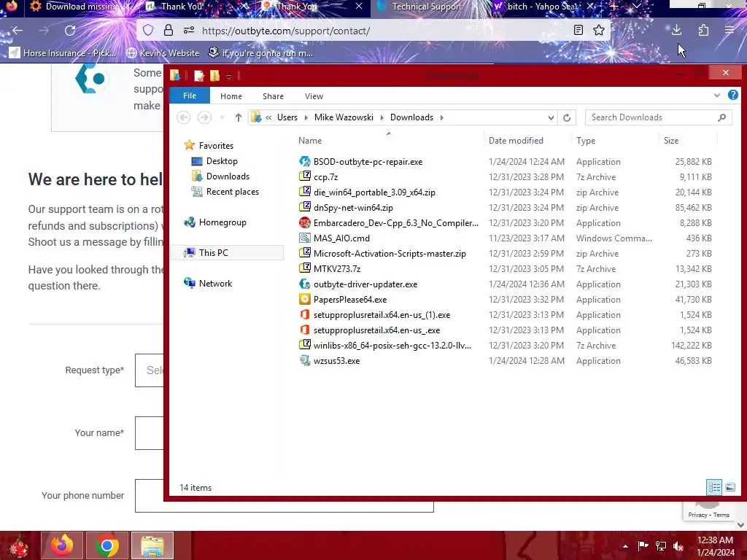Expand Downloads breadcrumb arrow
747x560 pixels.
pos(441,117)
